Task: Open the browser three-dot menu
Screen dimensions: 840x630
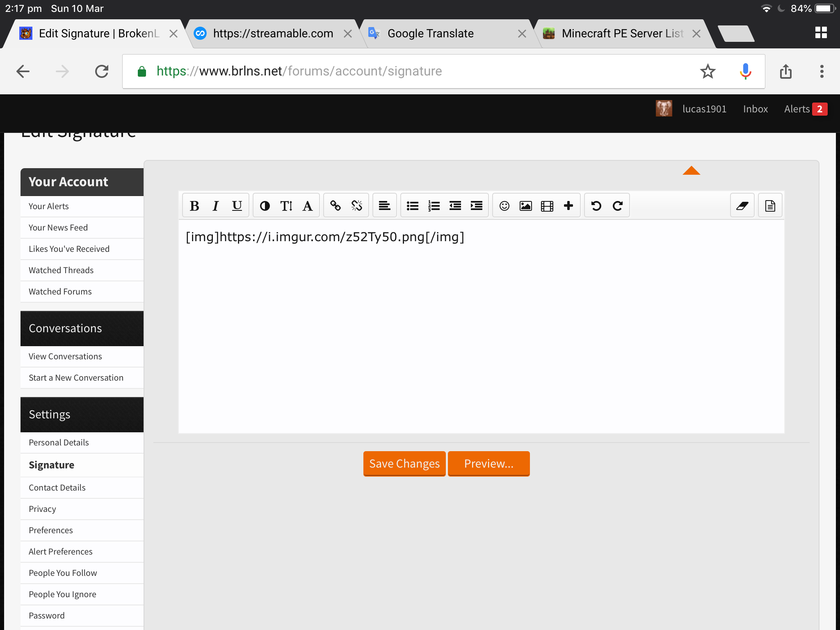Action: [822, 71]
